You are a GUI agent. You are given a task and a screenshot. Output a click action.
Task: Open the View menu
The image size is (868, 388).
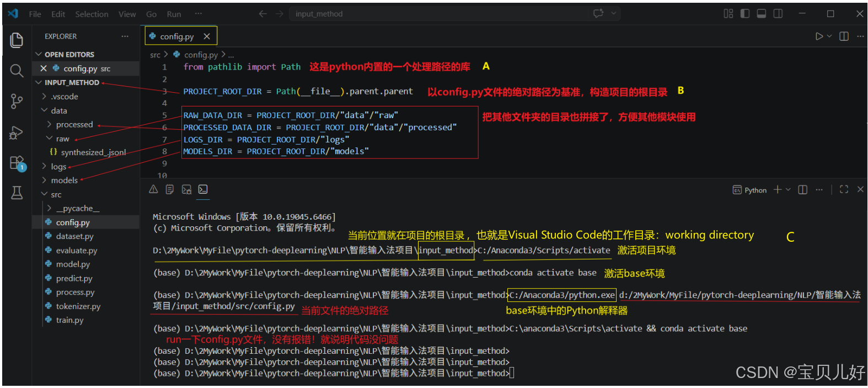(127, 14)
